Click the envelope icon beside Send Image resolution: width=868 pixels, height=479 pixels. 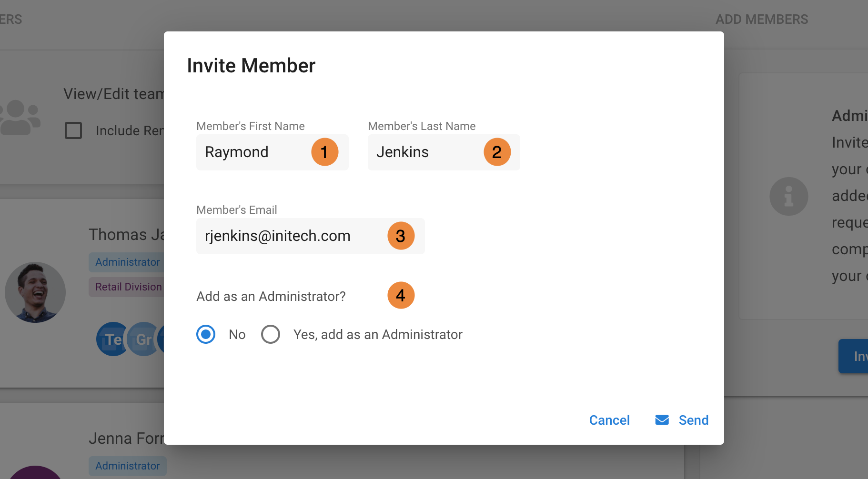pyautogui.click(x=662, y=419)
